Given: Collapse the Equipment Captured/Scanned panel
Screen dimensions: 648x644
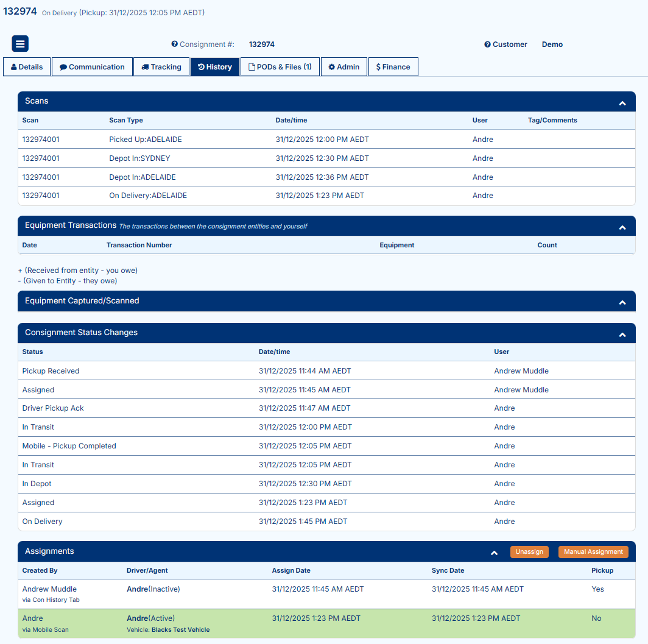Looking at the screenshot, I should click(x=622, y=303).
